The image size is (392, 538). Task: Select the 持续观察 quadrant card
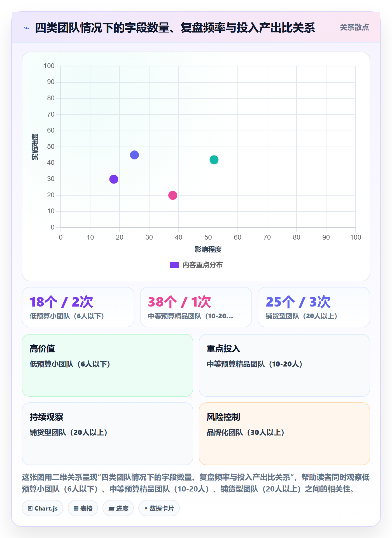(x=108, y=434)
